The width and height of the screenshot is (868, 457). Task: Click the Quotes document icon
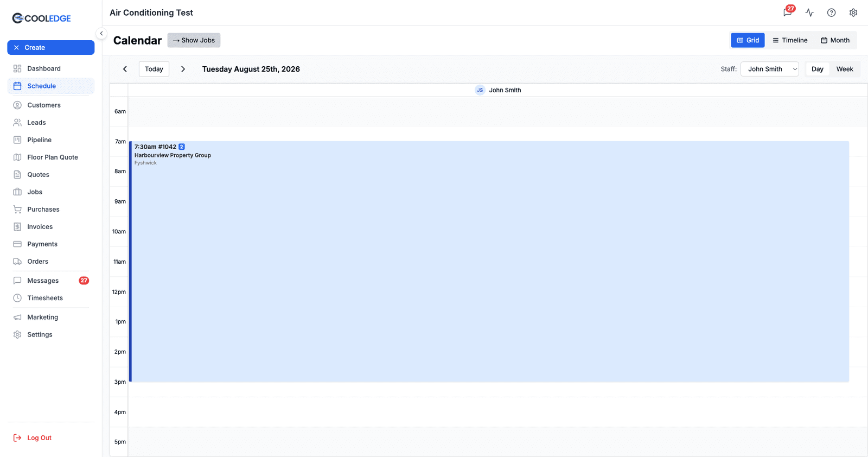coord(17,175)
